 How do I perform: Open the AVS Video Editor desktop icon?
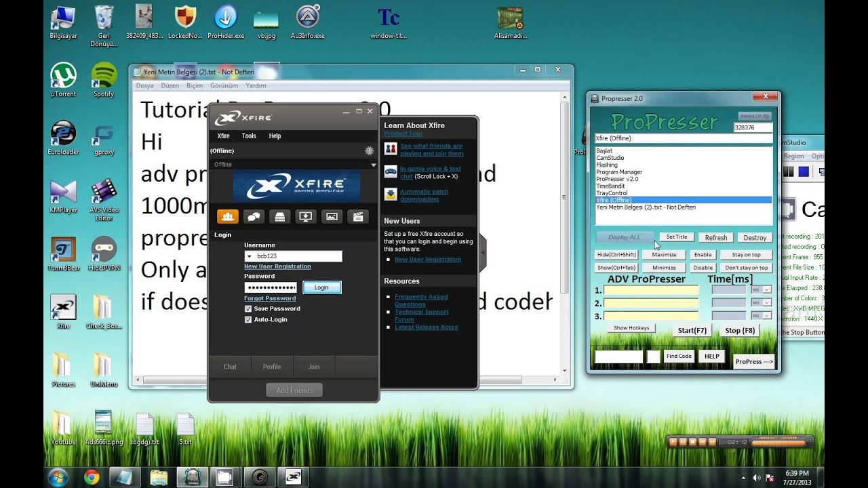click(x=104, y=199)
